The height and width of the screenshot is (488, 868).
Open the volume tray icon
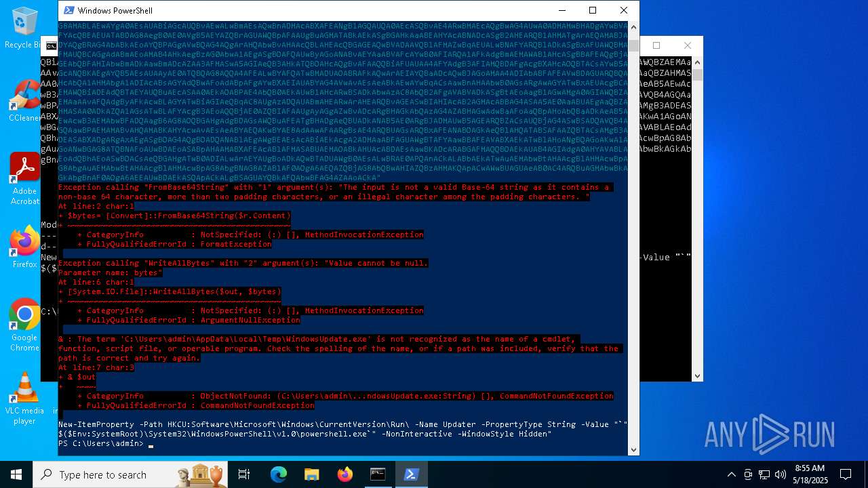[x=781, y=474]
